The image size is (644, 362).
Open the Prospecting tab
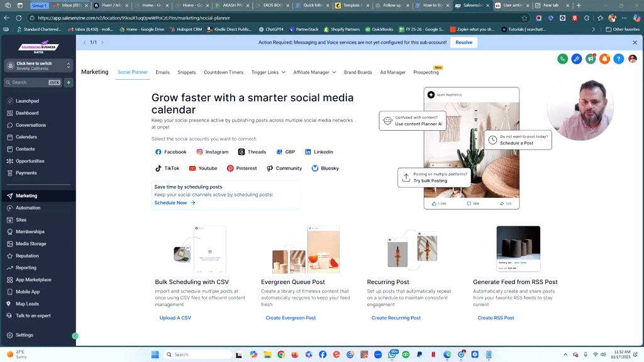click(426, 72)
